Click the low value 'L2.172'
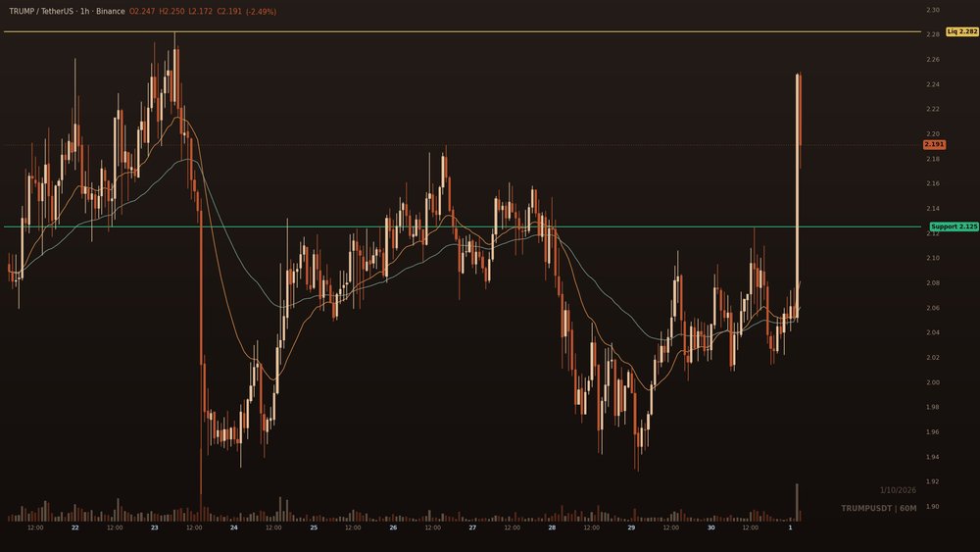The width and height of the screenshot is (980, 552). (x=201, y=11)
